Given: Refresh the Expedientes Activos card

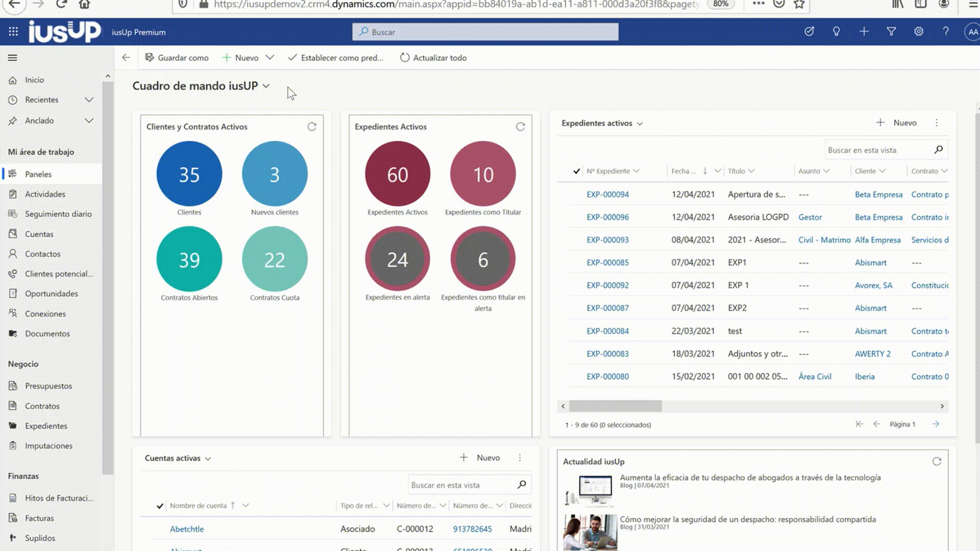Looking at the screenshot, I should click(x=520, y=127).
